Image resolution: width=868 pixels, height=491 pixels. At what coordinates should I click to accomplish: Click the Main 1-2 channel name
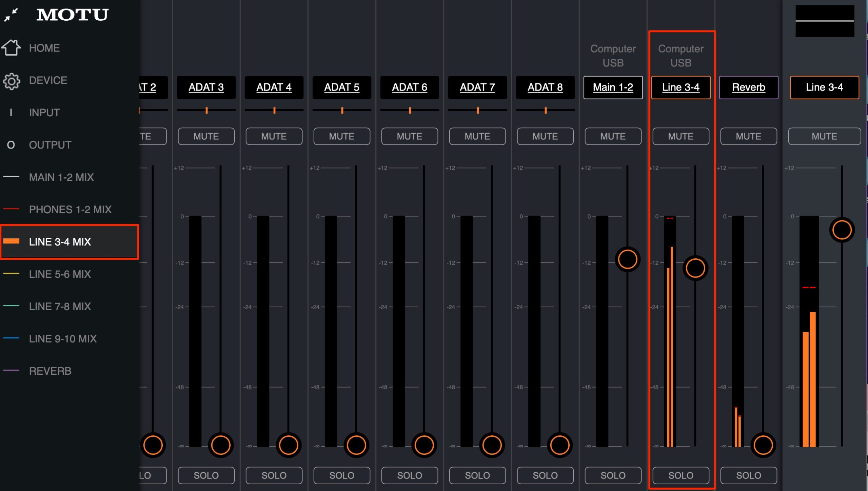(613, 87)
